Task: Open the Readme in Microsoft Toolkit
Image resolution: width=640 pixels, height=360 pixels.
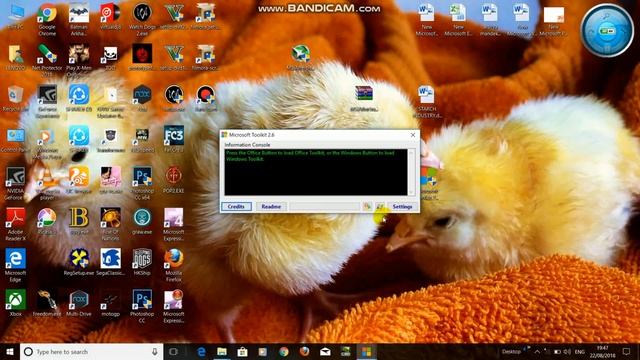Action: pos(271,207)
